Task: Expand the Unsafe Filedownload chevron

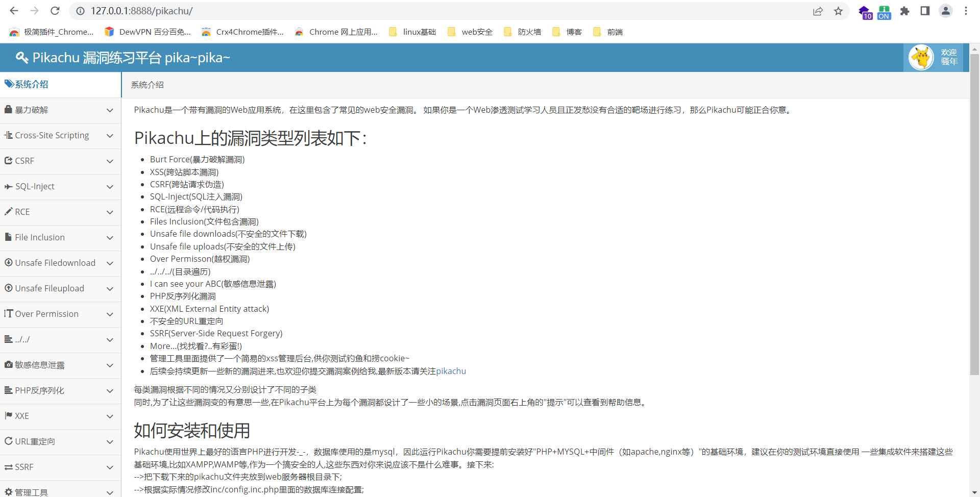Action: [110, 263]
